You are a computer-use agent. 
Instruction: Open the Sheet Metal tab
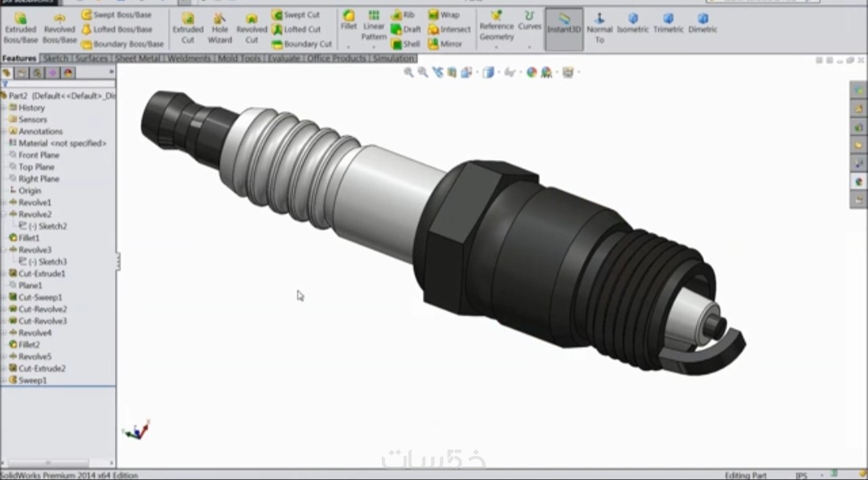click(137, 58)
